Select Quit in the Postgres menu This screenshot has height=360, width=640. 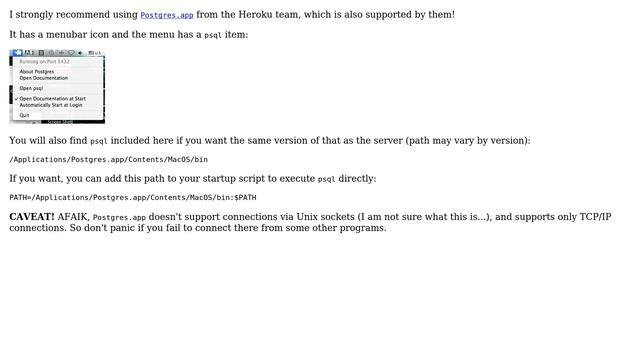(x=24, y=115)
